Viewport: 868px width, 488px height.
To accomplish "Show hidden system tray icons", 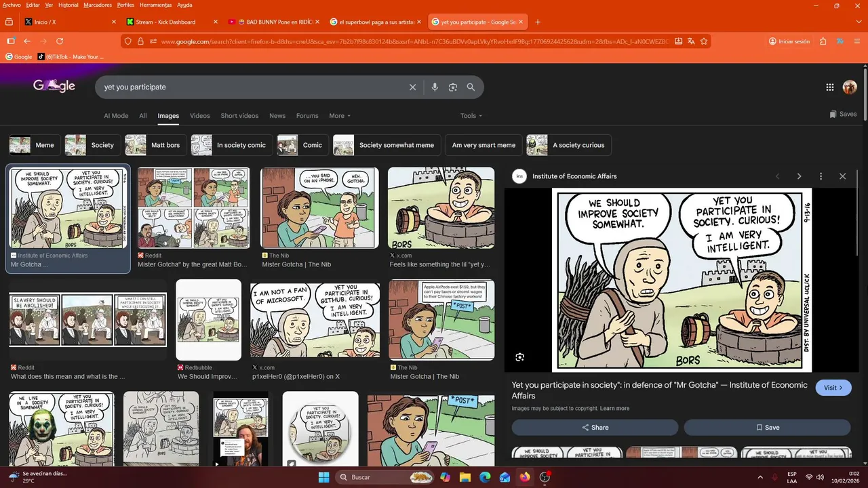I will pyautogui.click(x=759, y=477).
